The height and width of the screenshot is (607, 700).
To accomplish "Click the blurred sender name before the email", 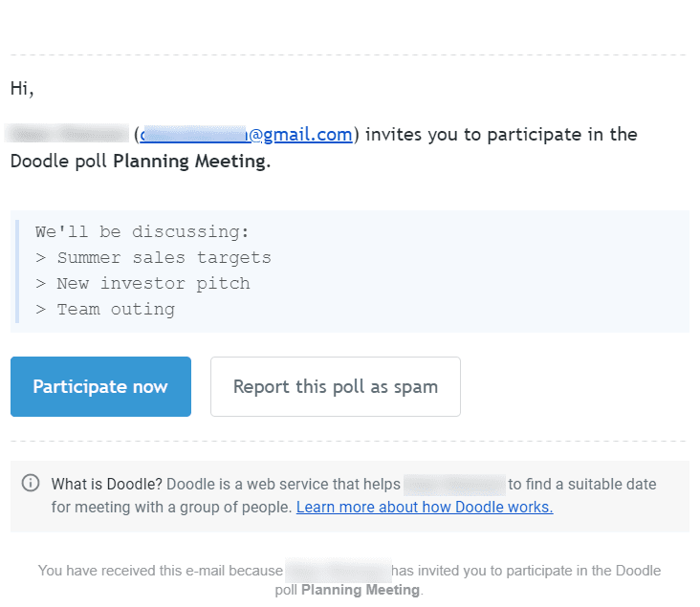I will [67, 134].
